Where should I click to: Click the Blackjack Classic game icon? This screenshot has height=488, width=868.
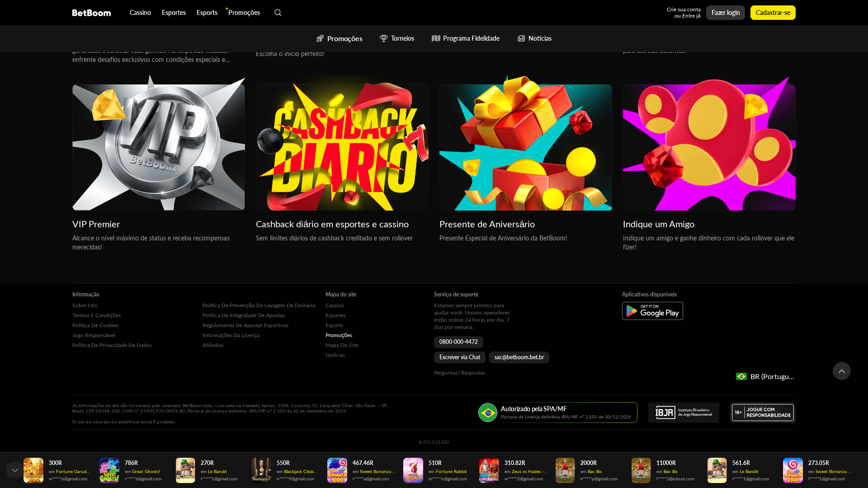tap(261, 470)
